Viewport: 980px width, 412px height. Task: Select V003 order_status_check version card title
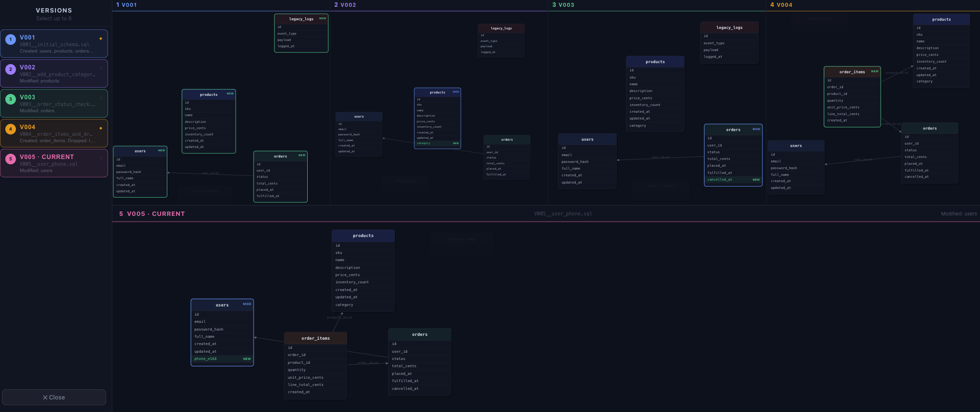click(x=27, y=97)
